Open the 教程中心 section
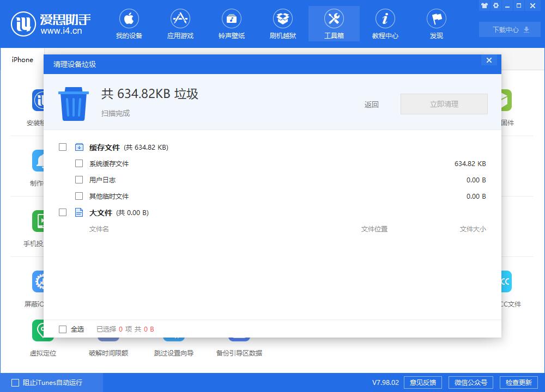The width and height of the screenshot is (545, 392). [x=385, y=23]
